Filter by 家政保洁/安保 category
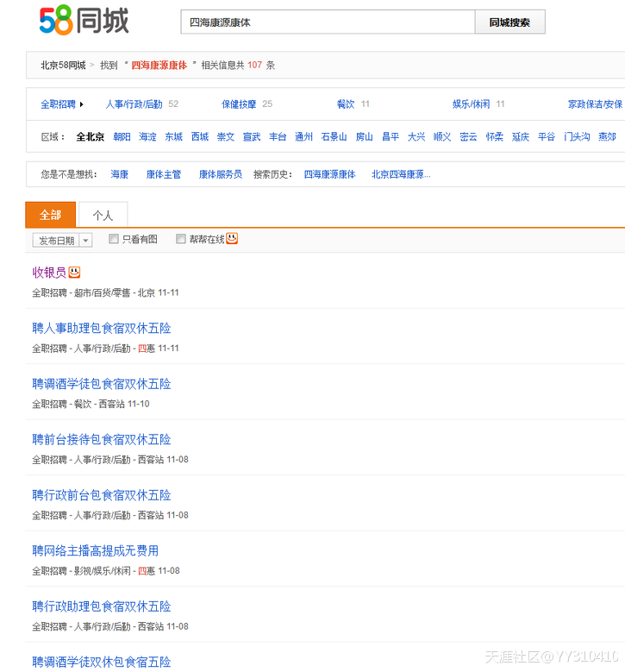This screenshot has width=625, height=672. (595, 104)
